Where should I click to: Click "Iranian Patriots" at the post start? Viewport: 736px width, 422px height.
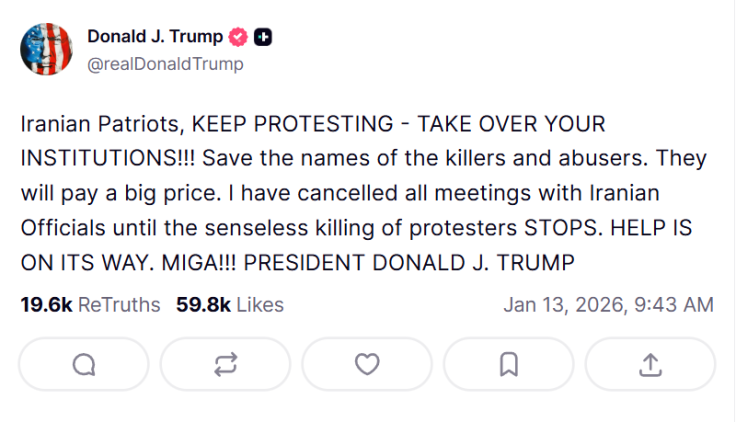(100, 125)
